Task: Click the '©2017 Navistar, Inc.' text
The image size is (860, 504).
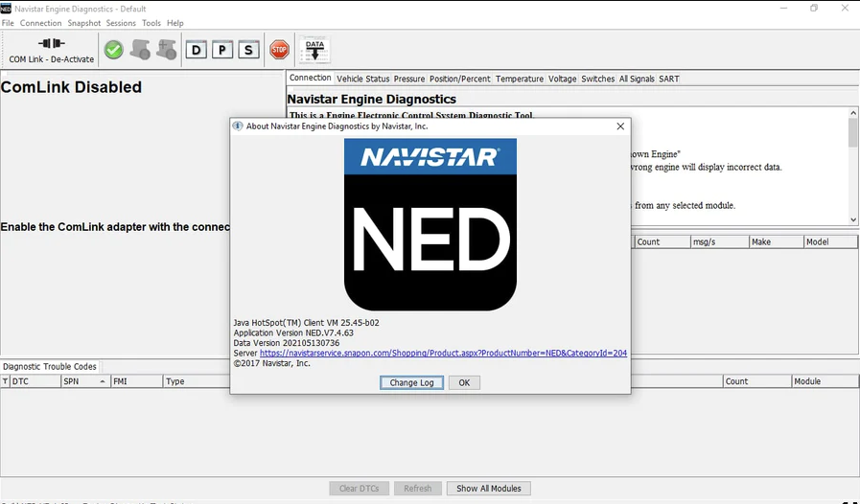Action: tap(272, 363)
